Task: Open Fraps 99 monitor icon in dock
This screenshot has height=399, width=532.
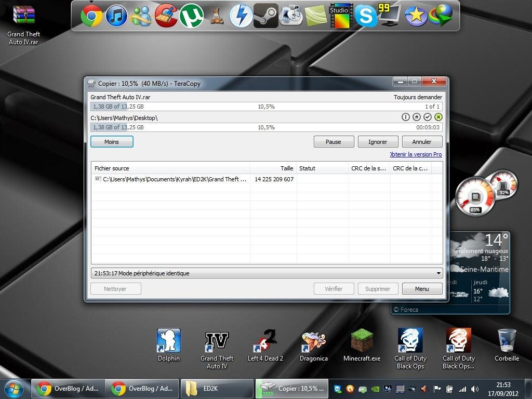Action: coord(390,15)
